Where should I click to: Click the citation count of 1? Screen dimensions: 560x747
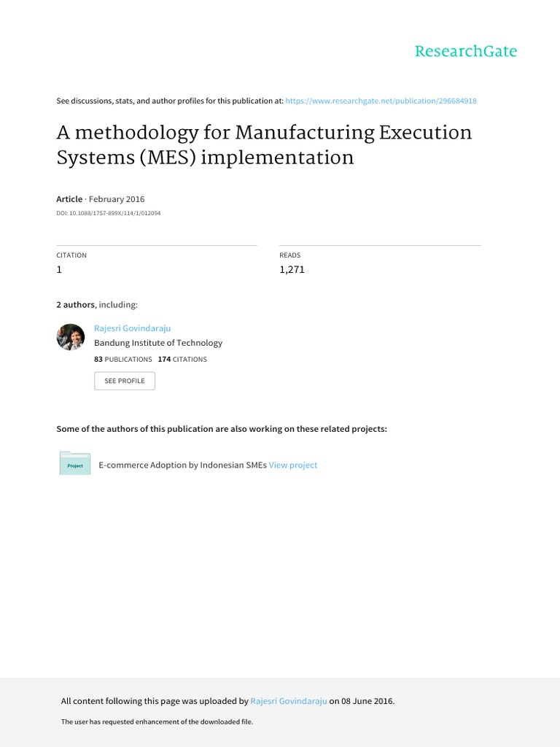[x=60, y=269]
